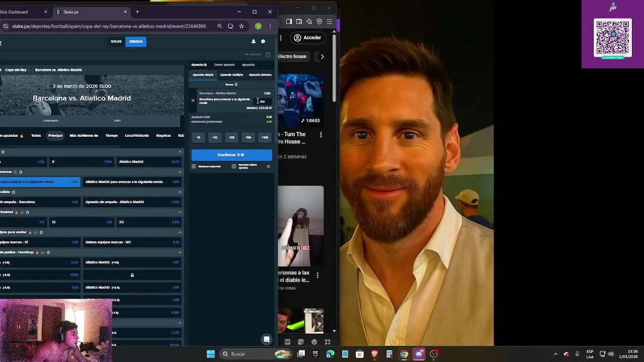Open the Cerrar apuesta tab
Image resolution: width=644 pixels, height=362 pixels.
tap(224, 65)
